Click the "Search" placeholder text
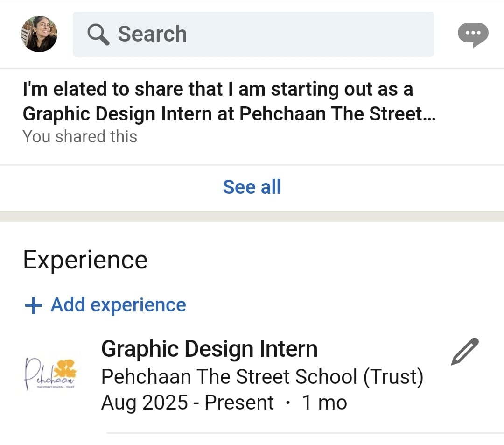The image size is (504, 445). (152, 34)
